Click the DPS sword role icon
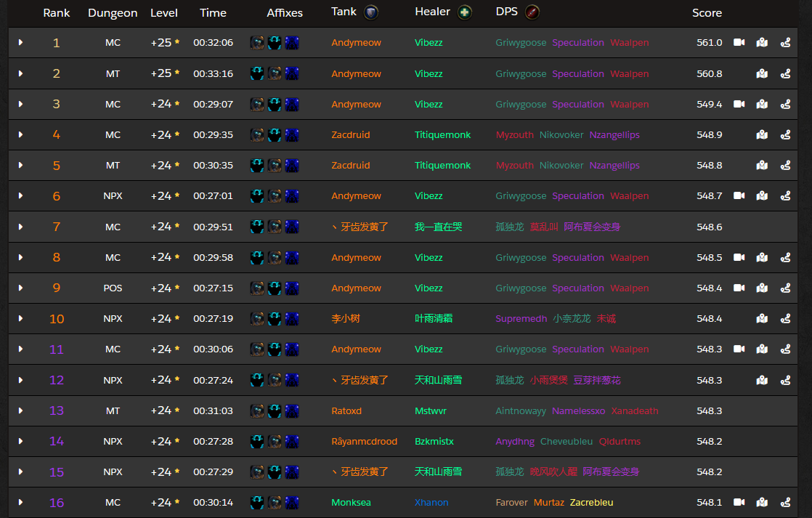This screenshot has width=812, height=518. pos(532,12)
